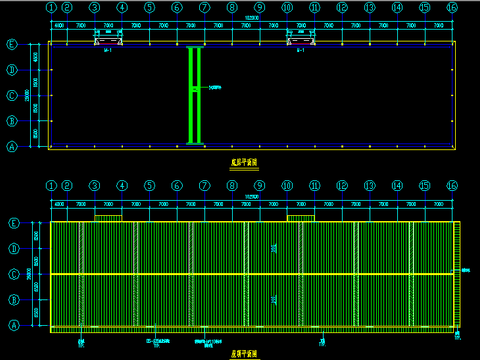The width and height of the screenshot is (480, 360).
Task: Select axis bubble E of roof plan
Action: pyautogui.click(x=14, y=223)
